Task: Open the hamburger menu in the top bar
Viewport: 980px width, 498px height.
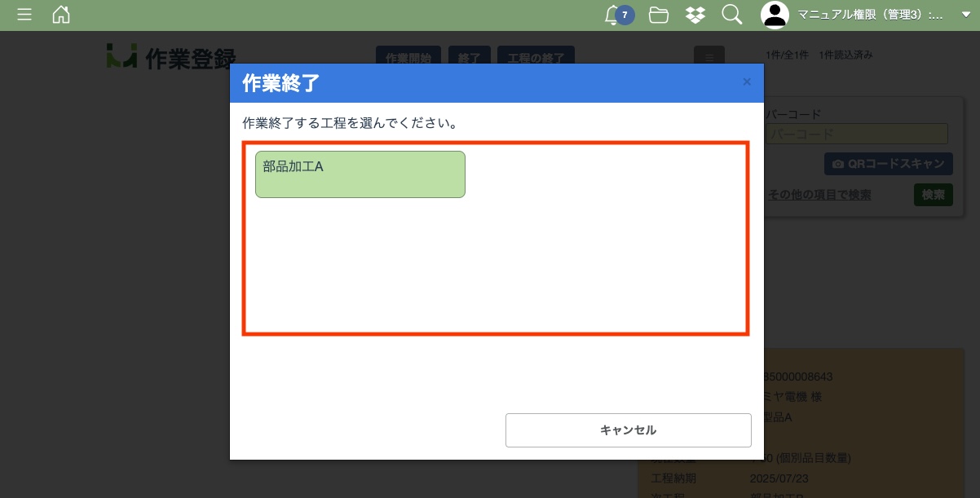Action: coord(24,15)
